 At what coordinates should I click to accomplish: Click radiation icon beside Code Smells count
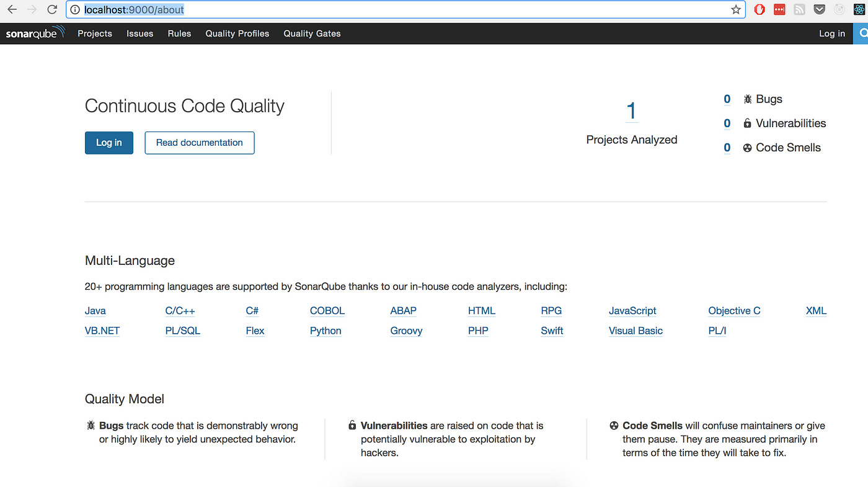pyautogui.click(x=748, y=148)
